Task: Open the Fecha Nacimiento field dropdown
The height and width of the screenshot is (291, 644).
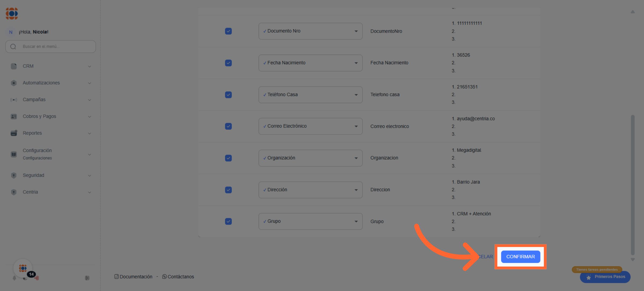Action: coord(310,63)
